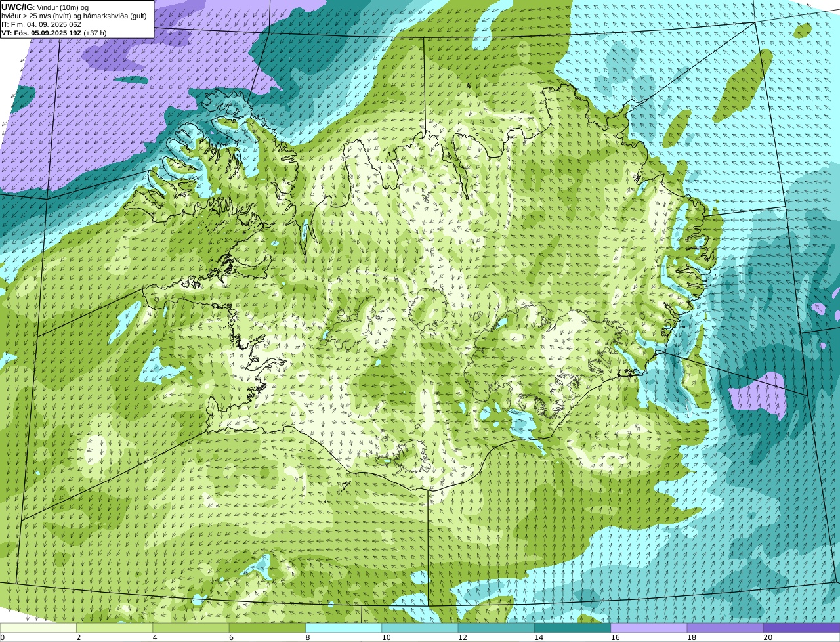Choose the 12–14 m/s teal legend swatch

[496, 628]
